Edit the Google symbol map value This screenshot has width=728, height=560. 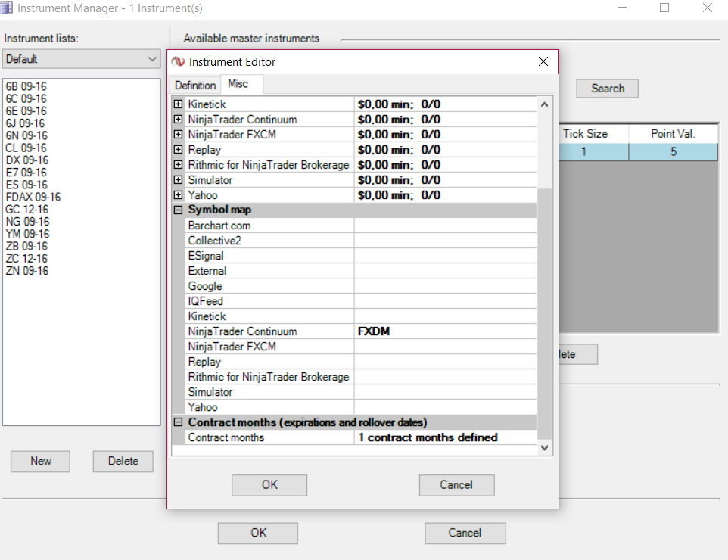pos(445,286)
